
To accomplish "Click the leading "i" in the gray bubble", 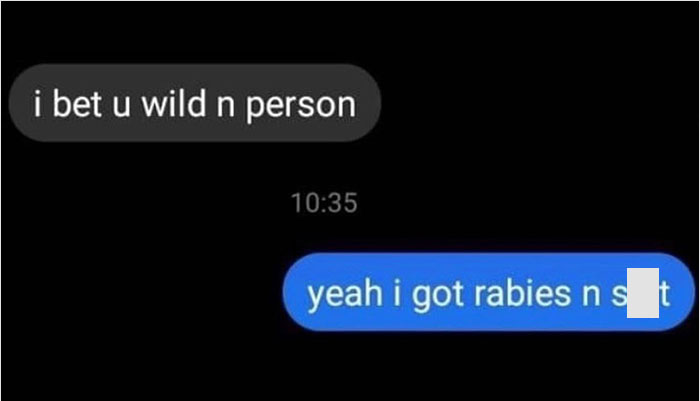I will pyautogui.click(x=38, y=103).
